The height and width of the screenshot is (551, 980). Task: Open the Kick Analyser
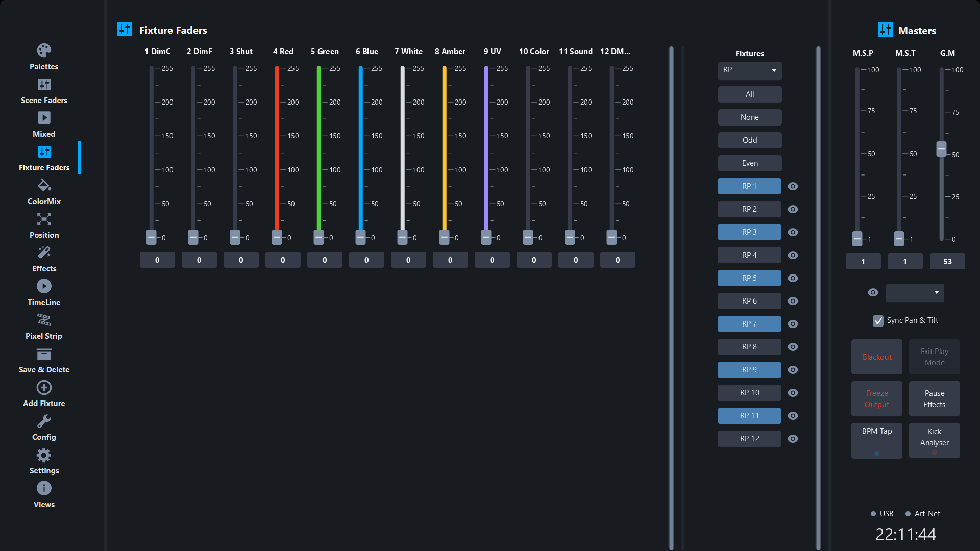934,441
